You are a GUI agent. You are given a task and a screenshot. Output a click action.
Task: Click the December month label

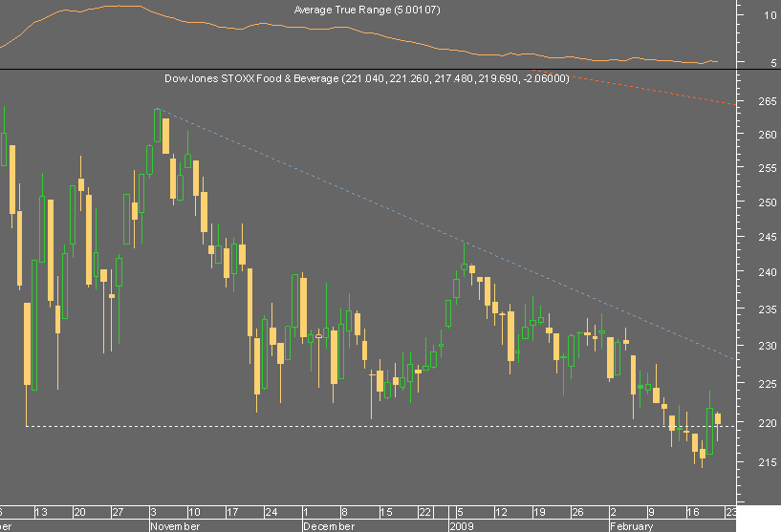(x=329, y=526)
